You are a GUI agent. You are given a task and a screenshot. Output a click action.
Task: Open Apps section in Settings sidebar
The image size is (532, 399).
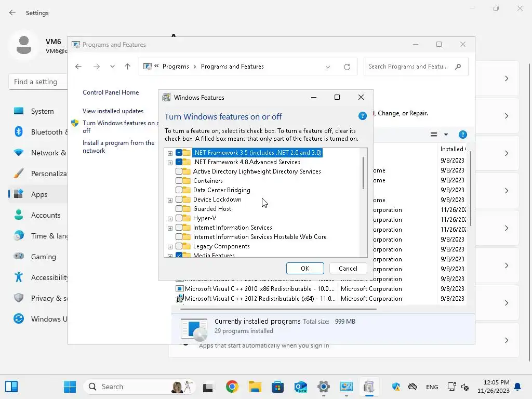pos(38,194)
